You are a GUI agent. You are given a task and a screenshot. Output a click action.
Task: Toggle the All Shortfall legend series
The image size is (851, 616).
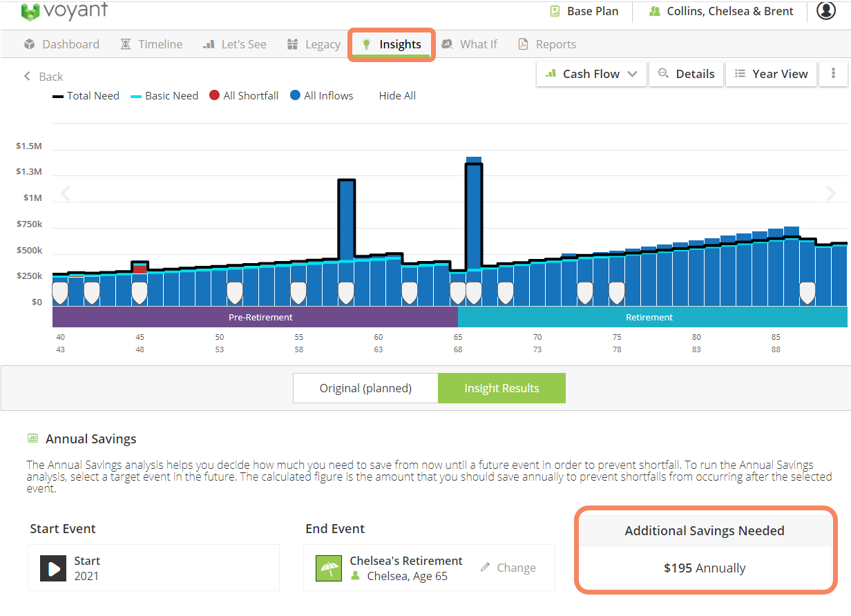click(x=243, y=96)
